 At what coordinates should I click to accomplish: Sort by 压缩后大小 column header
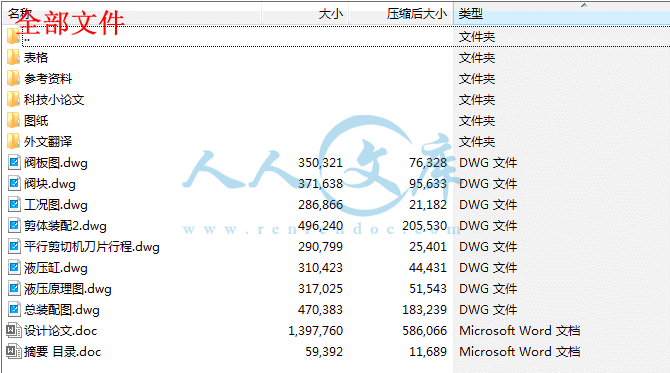tap(401, 14)
